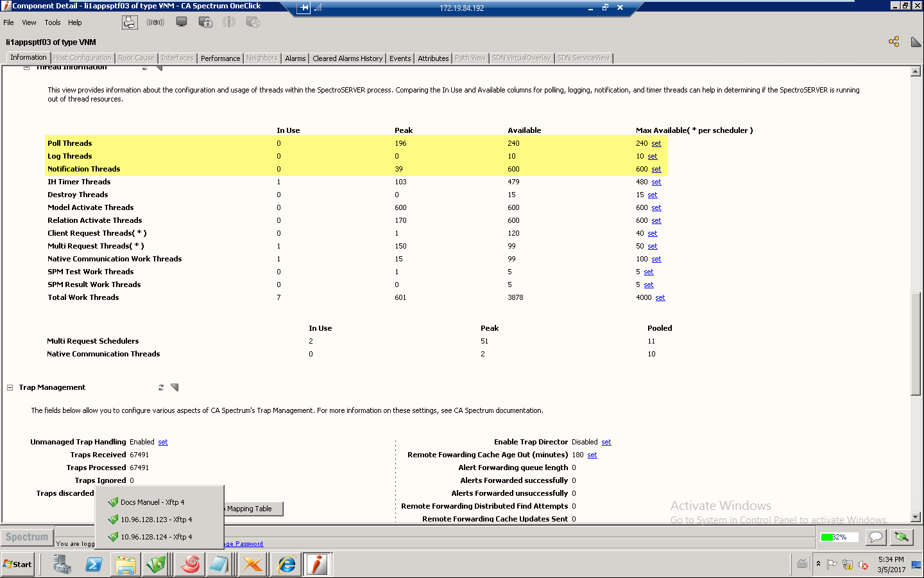Show hidden system tray icons
This screenshot has width=924, height=578.
(x=818, y=564)
